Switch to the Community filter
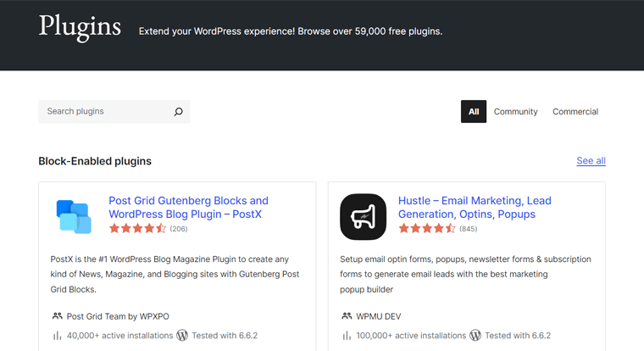Image resolution: width=644 pixels, height=351 pixels. point(515,111)
